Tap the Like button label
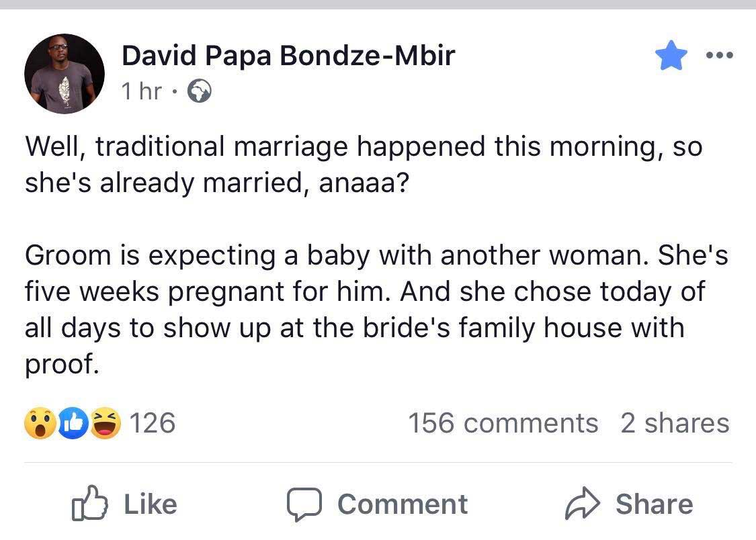 point(151,504)
